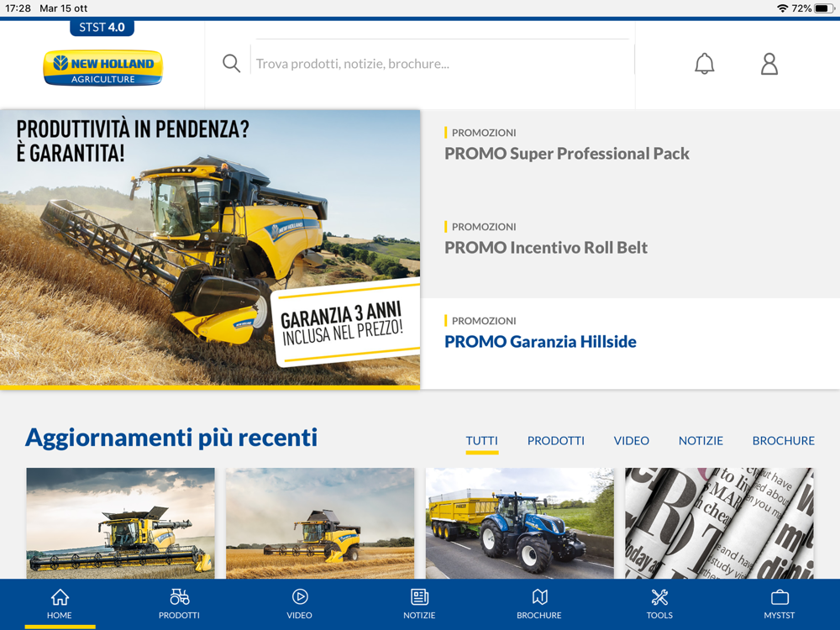The image size is (840, 630).
Task: Select the NOTIZIE filter tab
Action: [x=701, y=441]
